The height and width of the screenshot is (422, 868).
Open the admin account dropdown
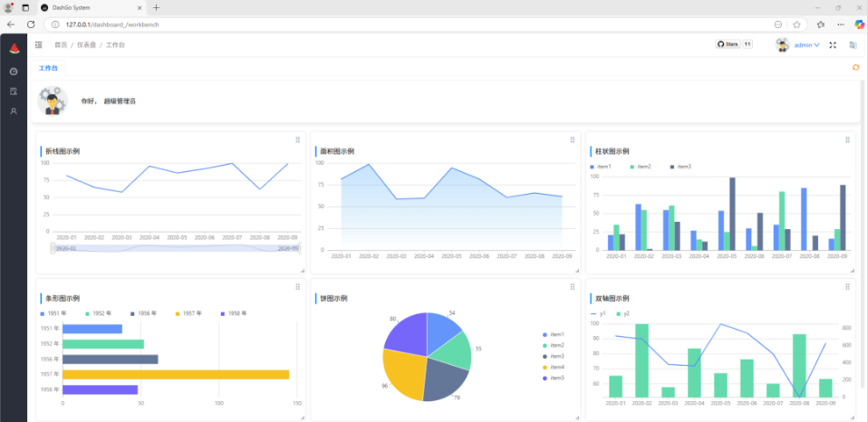pos(806,44)
